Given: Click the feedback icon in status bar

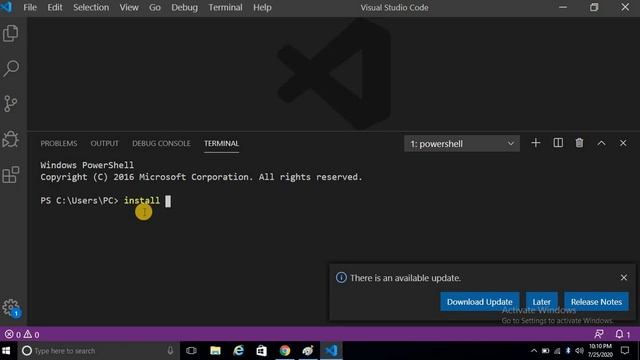Looking at the screenshot, I should pyautogui.click(x=599, y=334).
